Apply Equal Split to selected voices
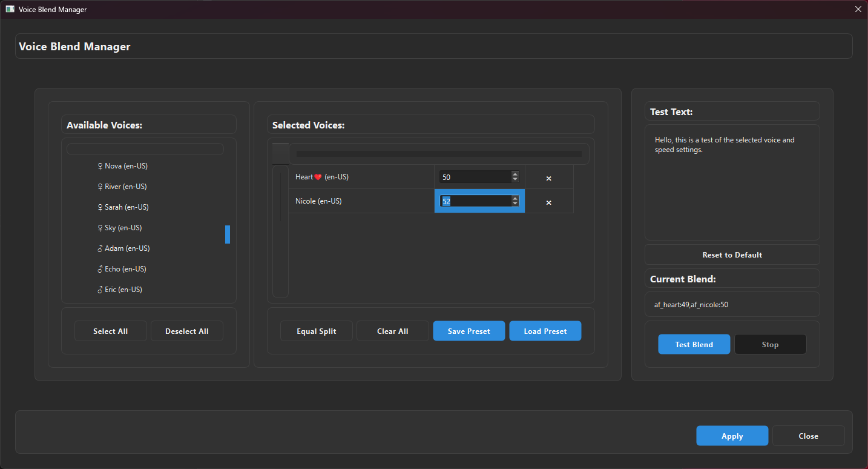This screenshot has width=868, height=469. point(316,331)
